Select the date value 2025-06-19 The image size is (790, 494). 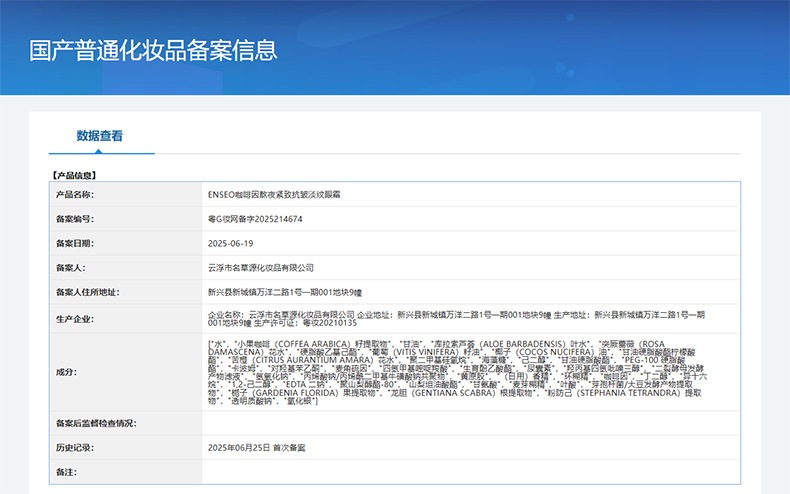(230, 243)
